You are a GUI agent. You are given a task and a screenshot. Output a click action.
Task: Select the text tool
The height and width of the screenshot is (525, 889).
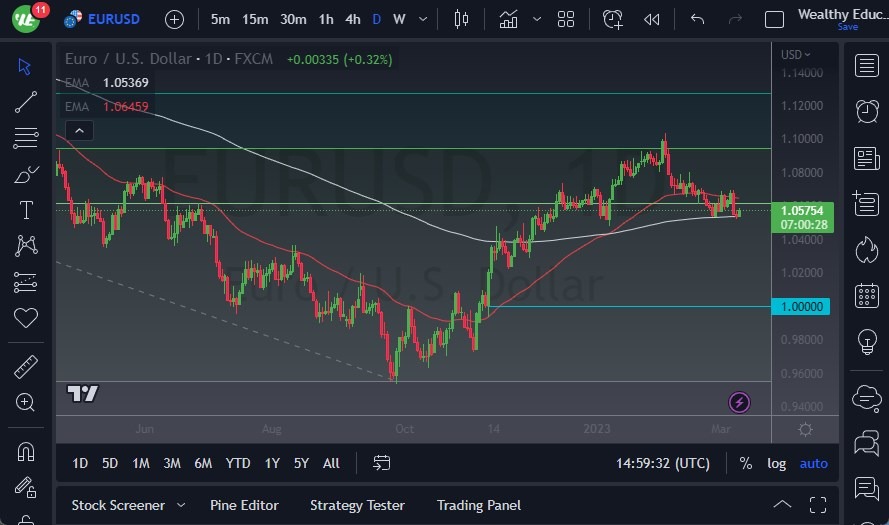click(26, 210)
